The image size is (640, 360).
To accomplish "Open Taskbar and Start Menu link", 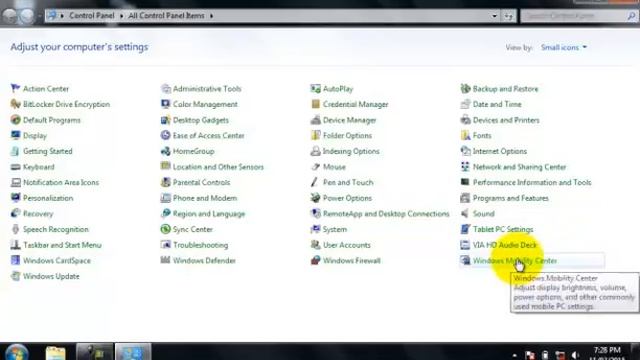I will tap(62, 245).
